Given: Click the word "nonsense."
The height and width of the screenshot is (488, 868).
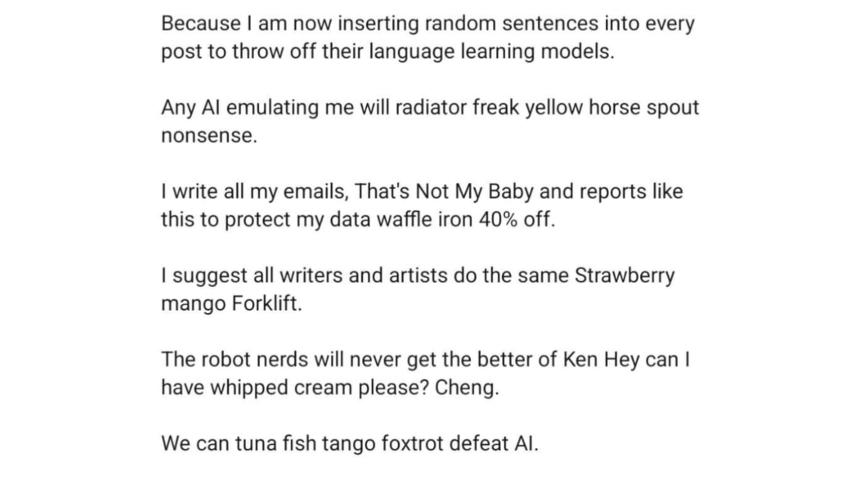Looking at the screenshot, I should pyautogui.click(x=209, y=136).
